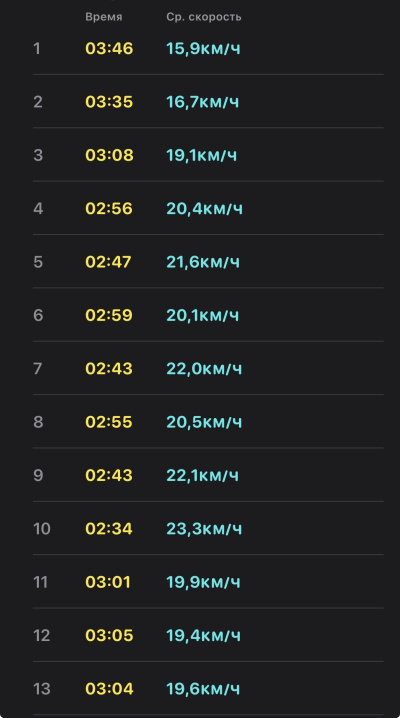Screen dimensions: 400x718
Task: Select split 6 time 02:59
Action: coord(109,315)
